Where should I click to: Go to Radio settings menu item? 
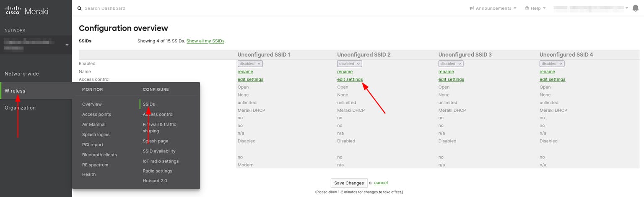click(x=157, y=171)
